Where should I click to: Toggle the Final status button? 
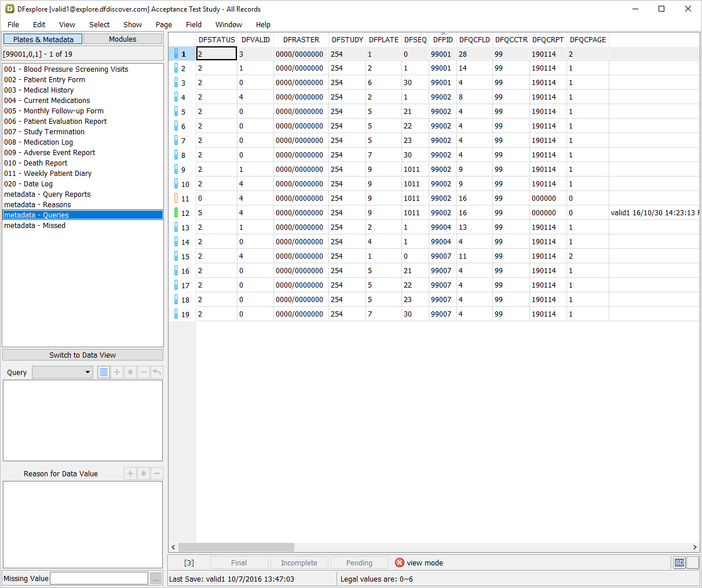pyautogui.click(x=239, y=563)
